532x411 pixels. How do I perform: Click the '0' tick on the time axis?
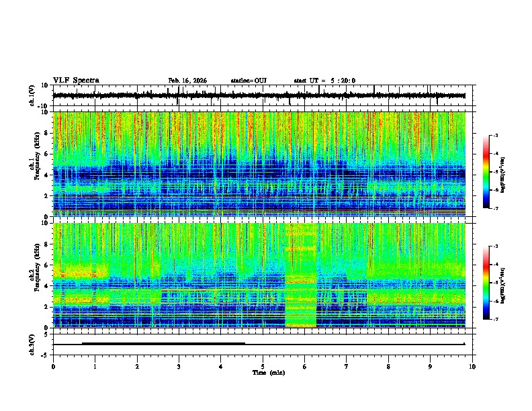(x=53, y=367)
